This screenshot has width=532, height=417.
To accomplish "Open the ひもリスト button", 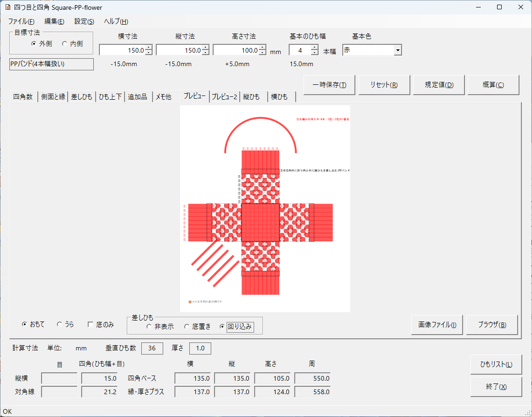I will (x=496, y=364).
